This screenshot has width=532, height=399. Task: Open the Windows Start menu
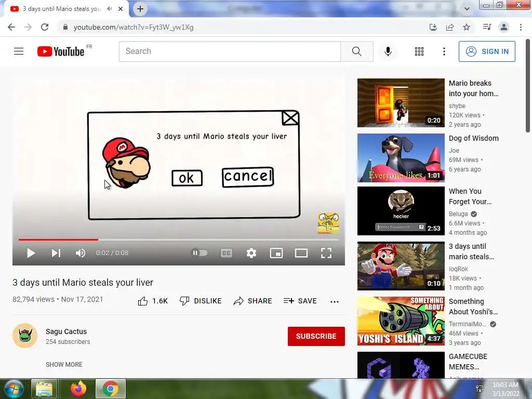14,389
